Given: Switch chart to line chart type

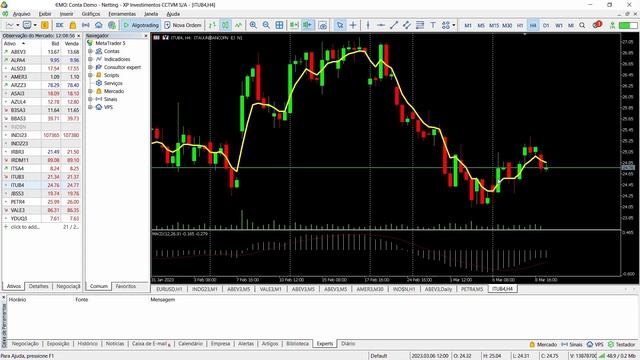Looking at the screenshot, I should point(238,25).
